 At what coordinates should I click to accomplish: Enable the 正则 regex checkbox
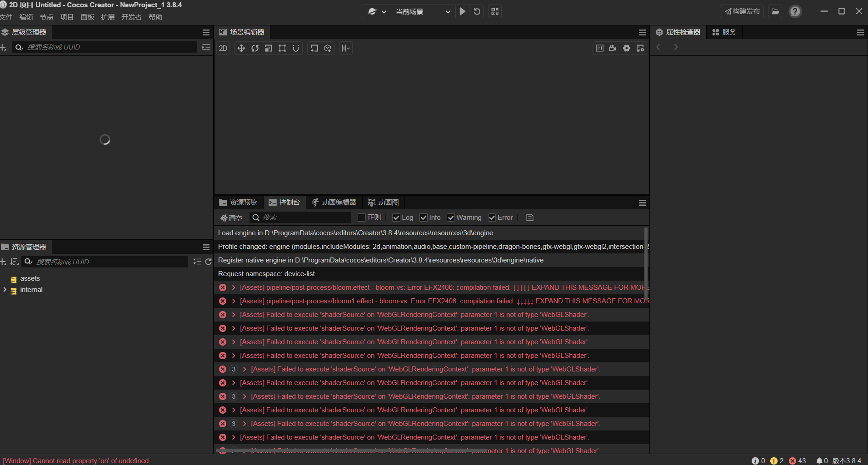pos(362,218)
